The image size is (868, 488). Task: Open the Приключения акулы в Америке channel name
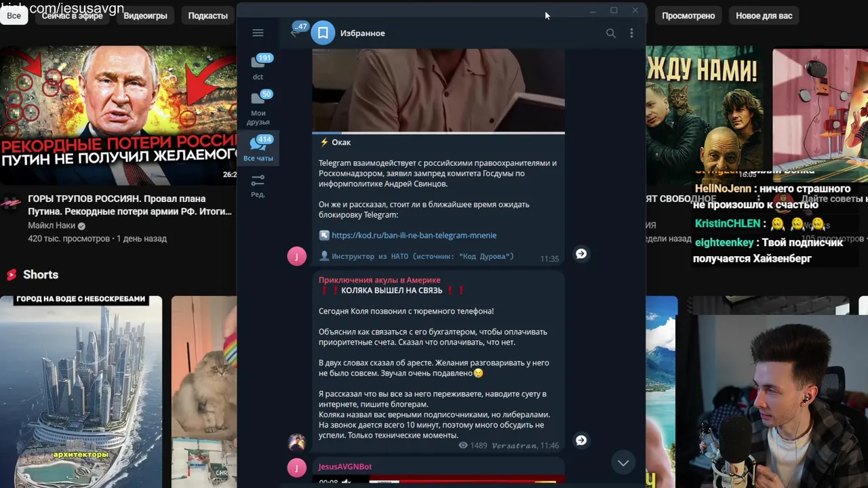pos(379,280)
